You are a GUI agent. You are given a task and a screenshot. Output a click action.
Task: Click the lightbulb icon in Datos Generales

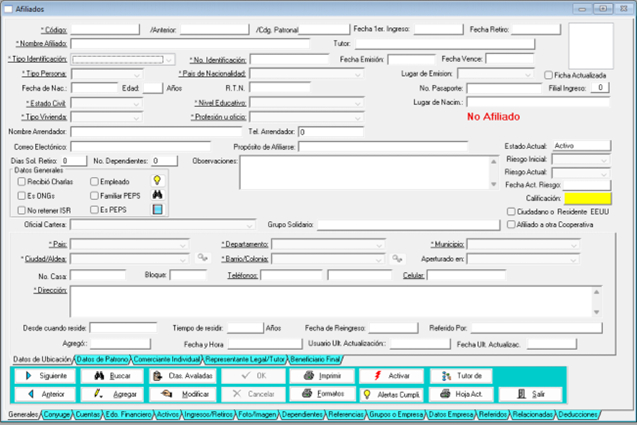tap(157, 181)
